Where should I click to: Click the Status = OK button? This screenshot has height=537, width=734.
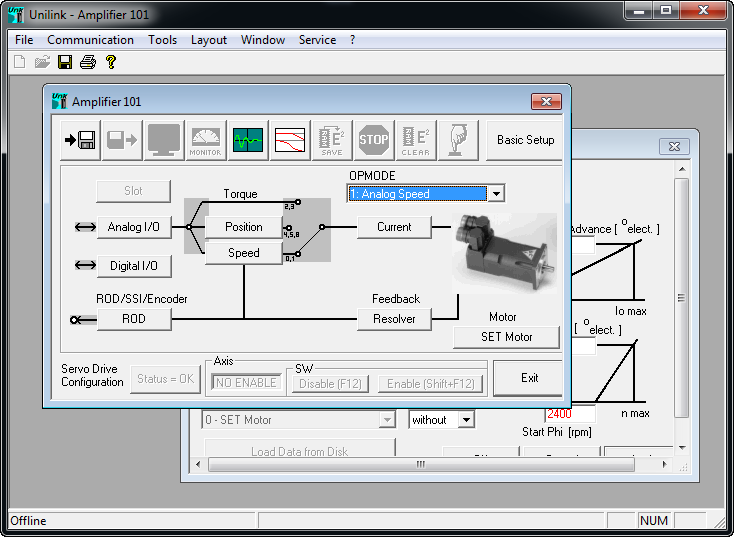pyautogui.click(x=165, y=379)
